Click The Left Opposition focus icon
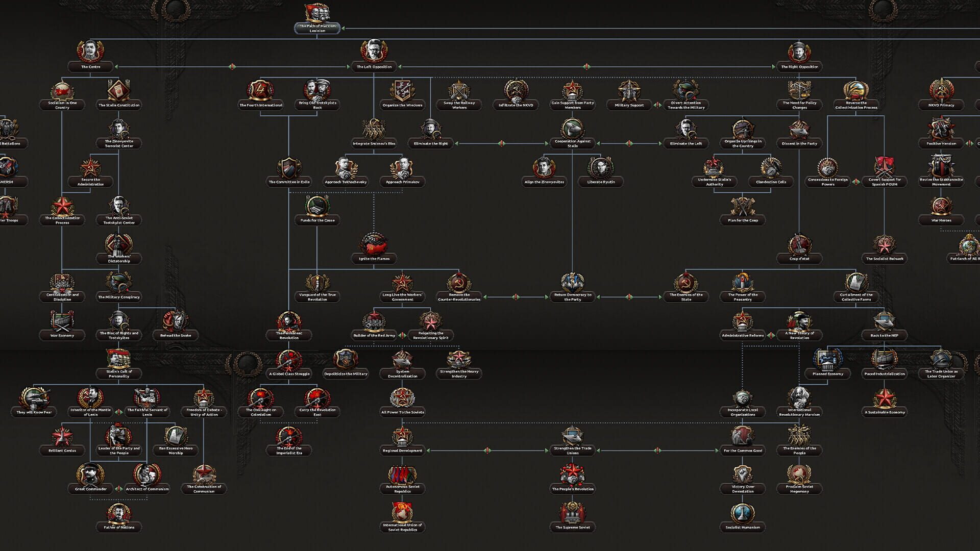Screen dimensions: 980x551 [374, 52]
